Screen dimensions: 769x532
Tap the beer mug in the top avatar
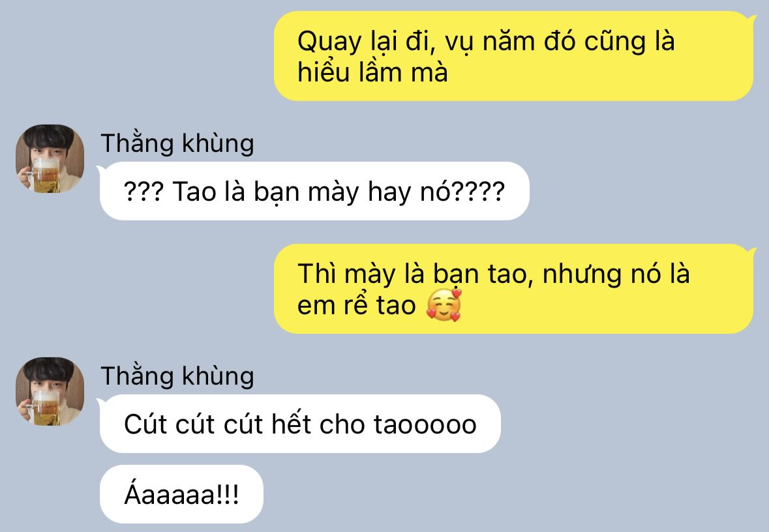pos(43,175)
